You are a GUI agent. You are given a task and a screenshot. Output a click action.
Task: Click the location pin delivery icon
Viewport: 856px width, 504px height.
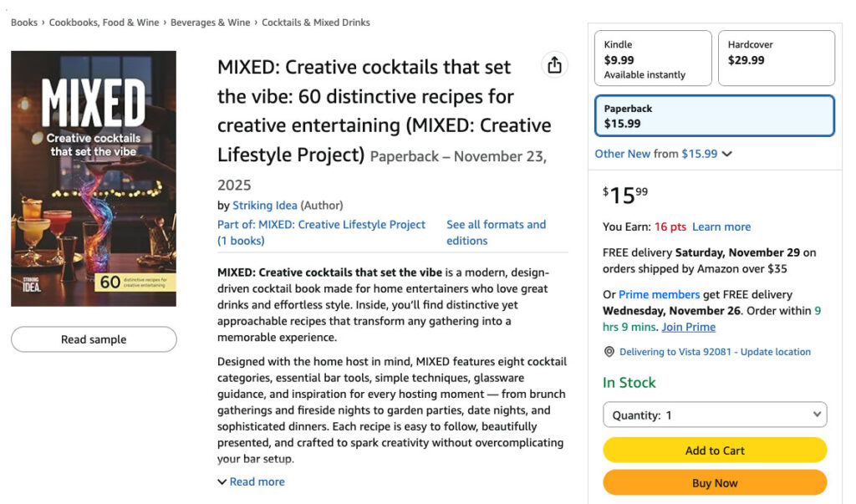click(x=609, y=352)
